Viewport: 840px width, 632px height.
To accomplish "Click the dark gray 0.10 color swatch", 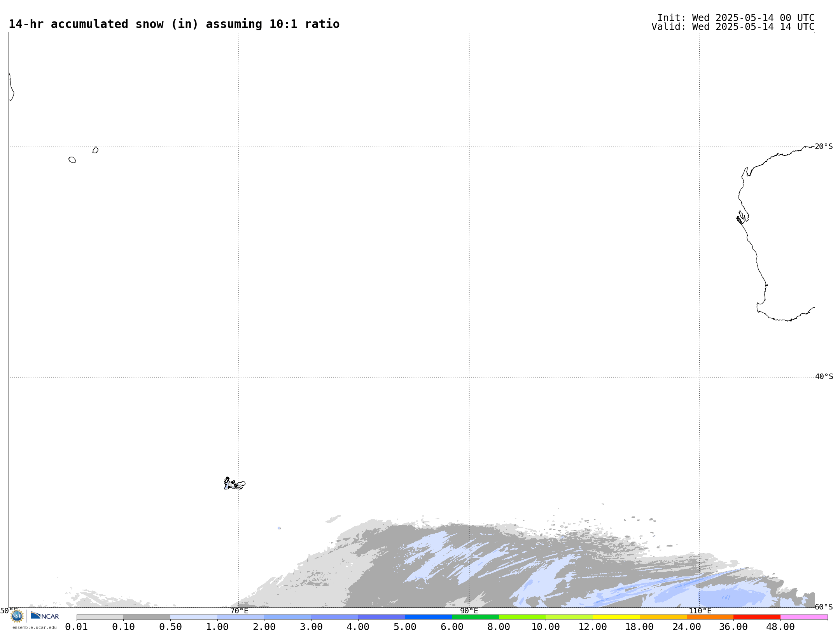I will tap(147, 617).
